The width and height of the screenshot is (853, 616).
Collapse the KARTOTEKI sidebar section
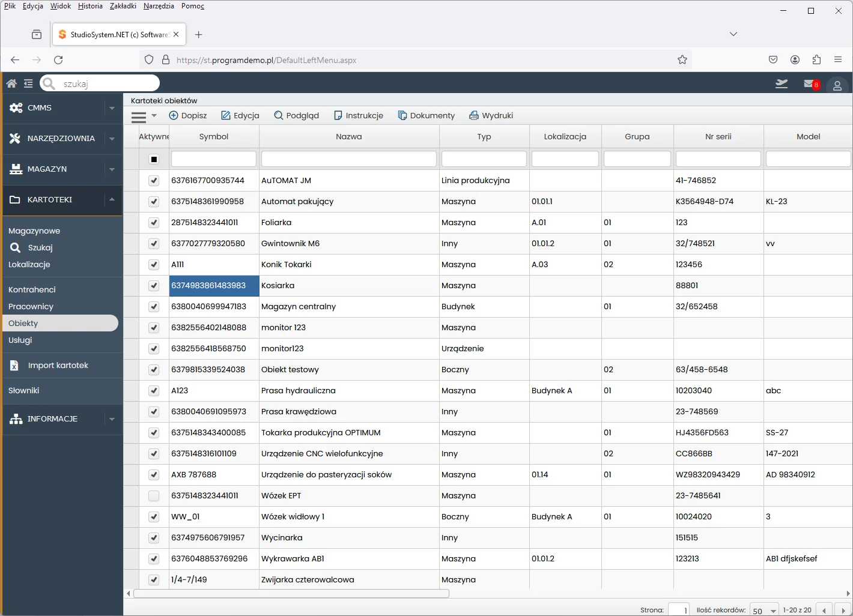[112, 199]
